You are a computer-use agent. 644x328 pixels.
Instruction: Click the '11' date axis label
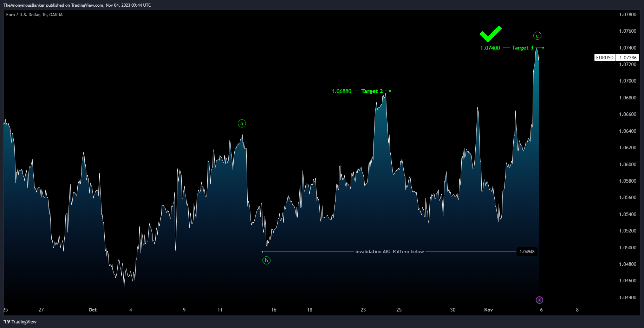[220, 310]
